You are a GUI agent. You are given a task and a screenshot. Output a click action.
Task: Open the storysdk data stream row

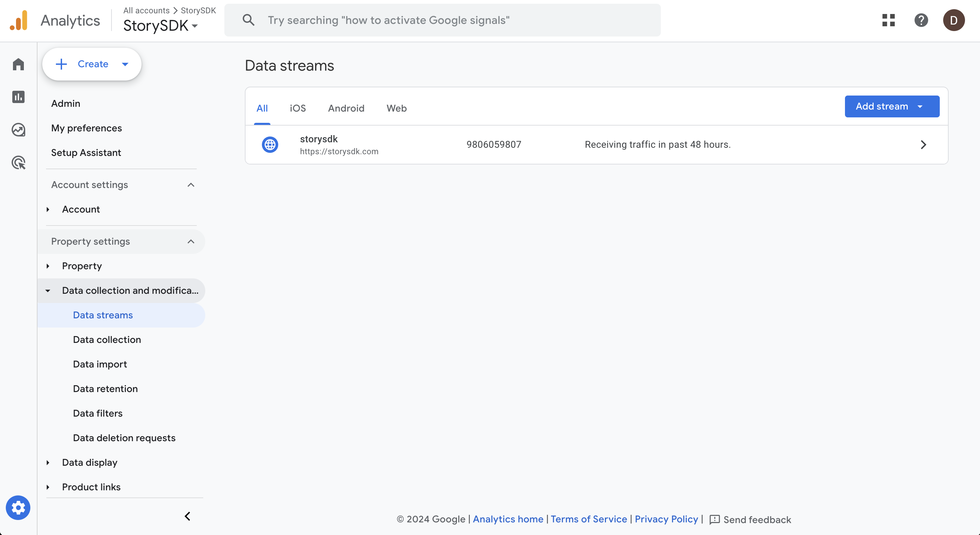click(596, 145)
